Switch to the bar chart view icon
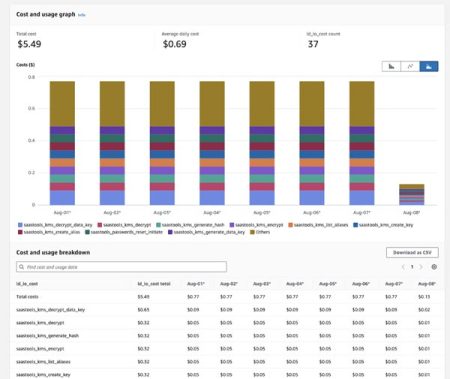The width and height of the screenshot is (450, 379). pos(391,66)
